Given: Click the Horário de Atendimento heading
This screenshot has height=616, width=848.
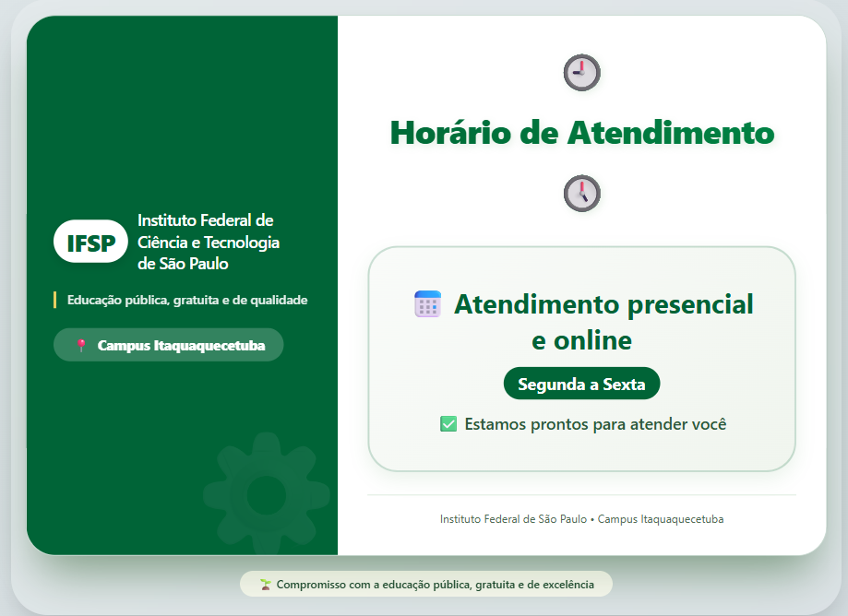Looking at the screenshot, I should [x=581, y=133].
